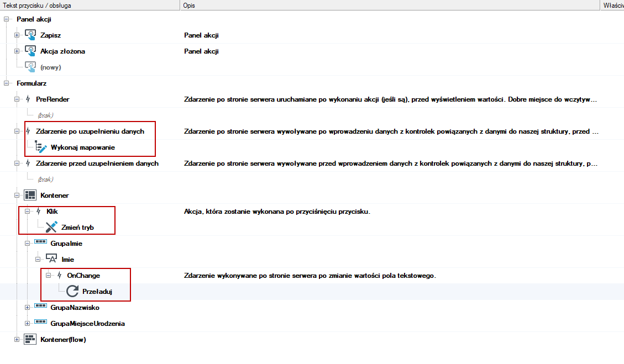
Task: Click the PreRender lightning event icon
Action: point(28,99)
